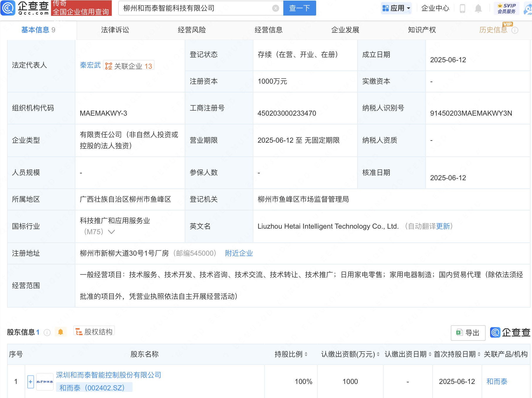Click 更新 translation link
The image size is (532, 398).
(x=443, y=226)
